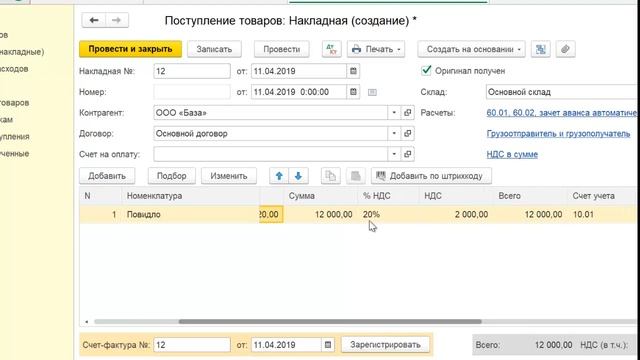Image resolution: width=640 pixels, height=360 pixels.
Task: Click the Добавить button
Action: tap(107, 176)
